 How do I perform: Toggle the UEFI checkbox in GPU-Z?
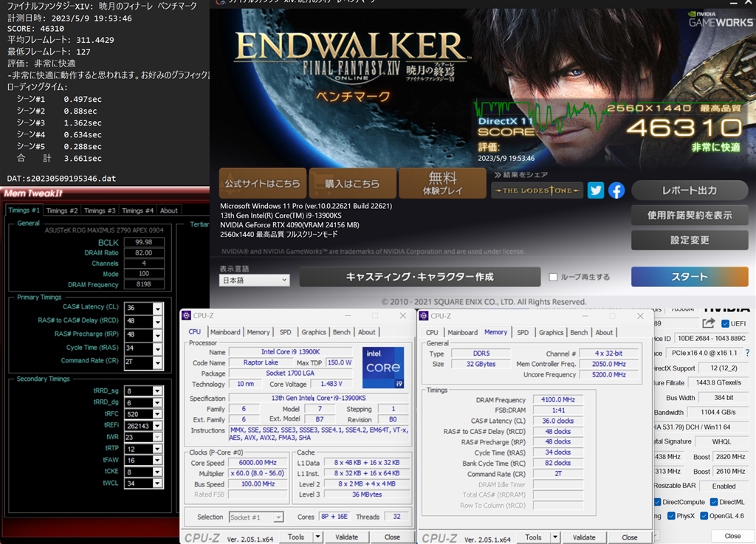pos(725,323)
